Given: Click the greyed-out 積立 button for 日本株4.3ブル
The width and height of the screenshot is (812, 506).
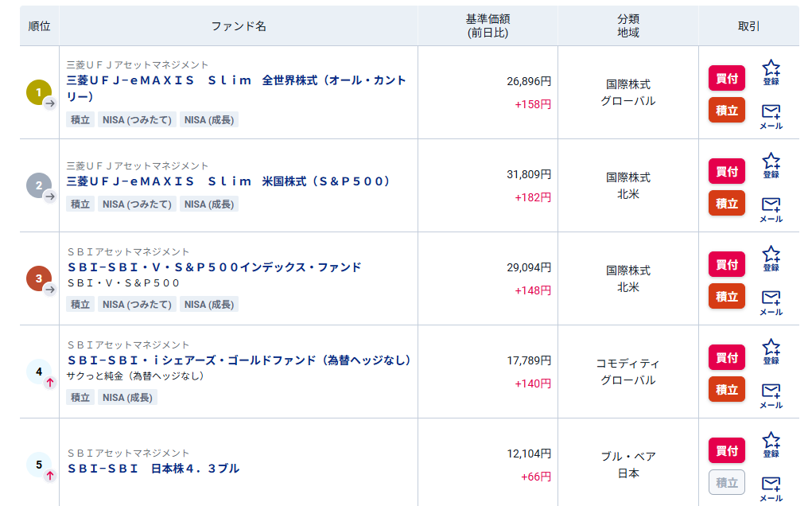Looking at the screenshot, I should pos(727,483).
